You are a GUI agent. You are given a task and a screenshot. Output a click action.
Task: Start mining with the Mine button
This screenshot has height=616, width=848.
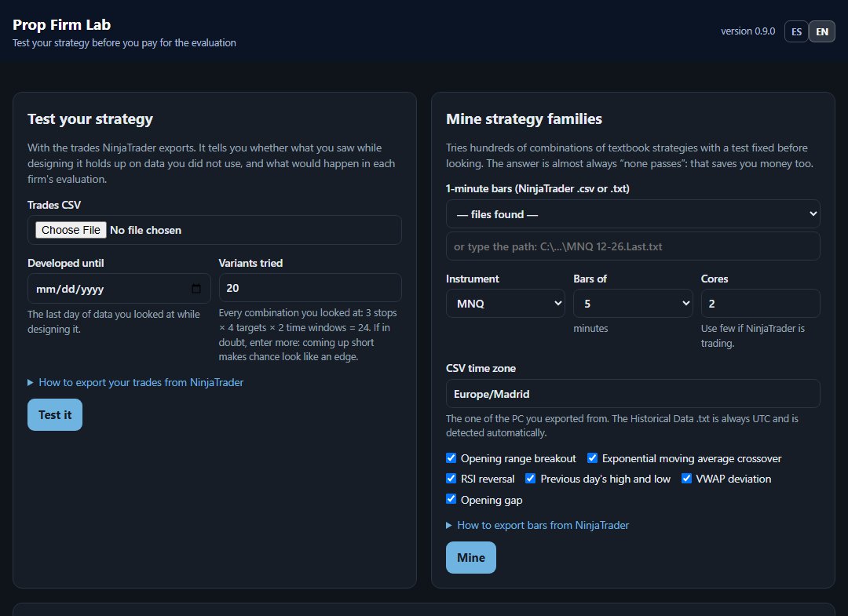click(471, 558)
